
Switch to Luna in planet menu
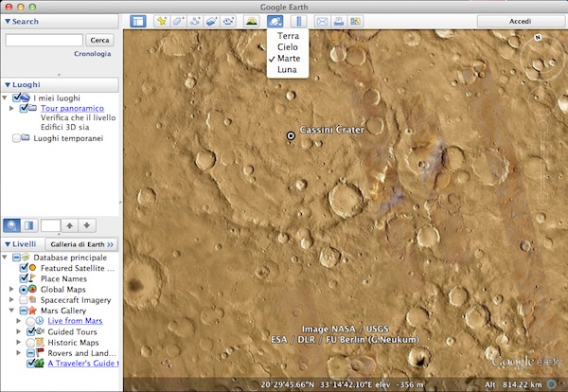point(288,69)
